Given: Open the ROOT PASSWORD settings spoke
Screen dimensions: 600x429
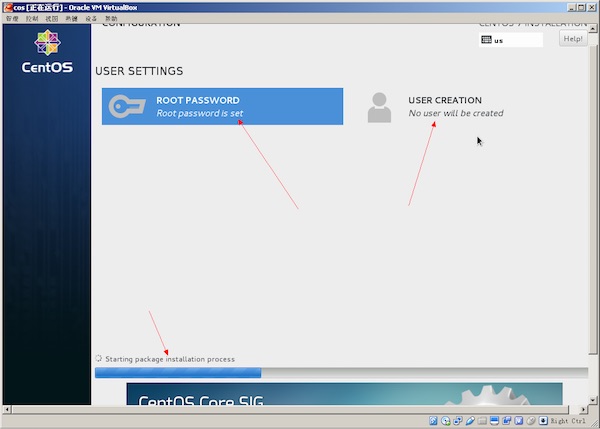Looking at the screenshot, I should tap(222, 106).
